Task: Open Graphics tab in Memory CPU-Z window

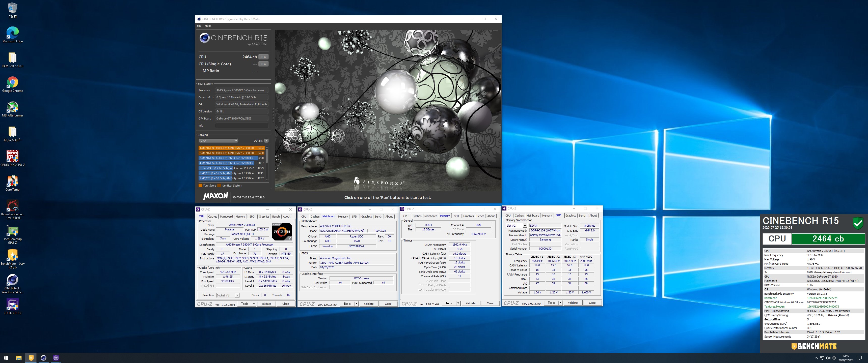Action: (468, 216)
